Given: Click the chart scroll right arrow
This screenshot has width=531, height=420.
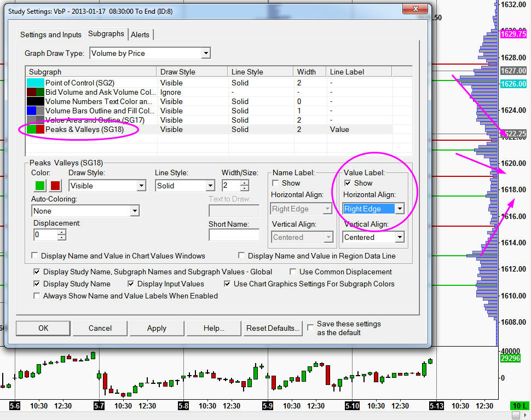Looking at the screenshot, I should (x=526, y=415).
